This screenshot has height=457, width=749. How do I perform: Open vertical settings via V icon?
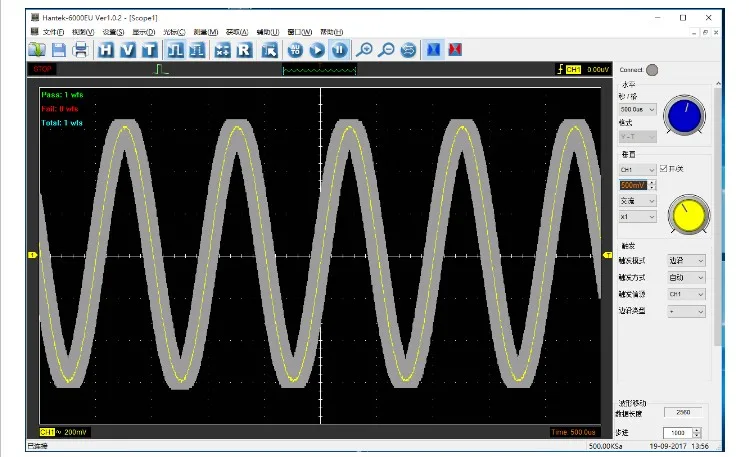(x=128, y=50)
